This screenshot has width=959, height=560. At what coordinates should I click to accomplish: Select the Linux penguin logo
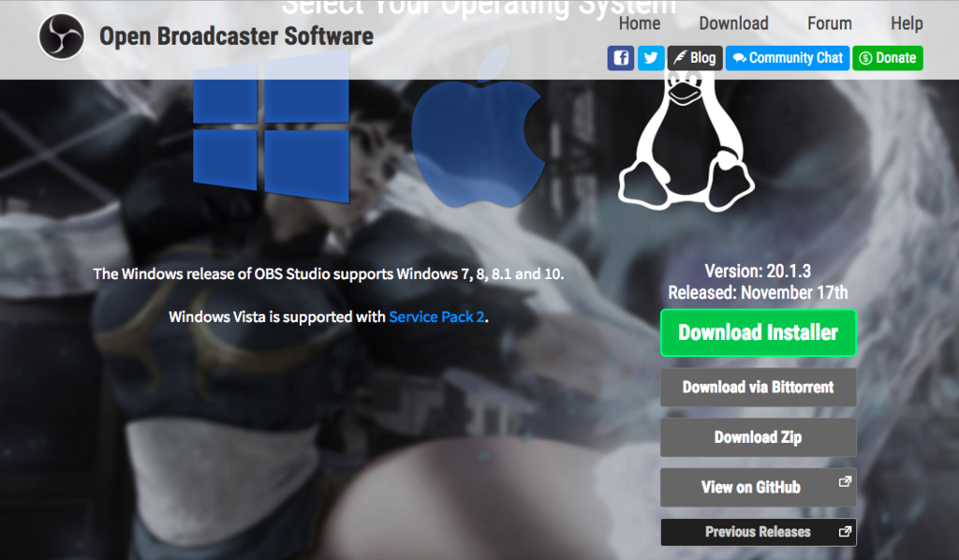pyautogui.click(x=686, y=140)
